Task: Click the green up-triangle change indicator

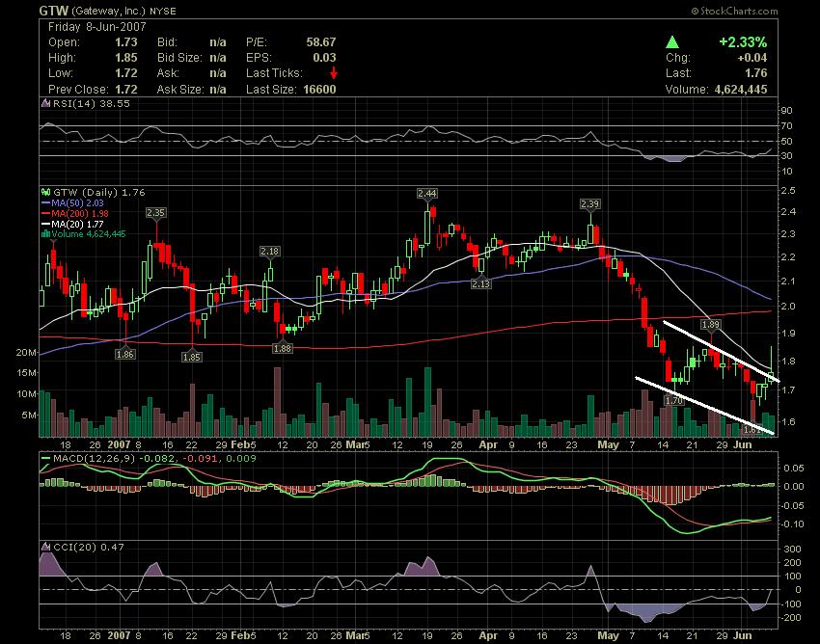Action: coord(672,41)
